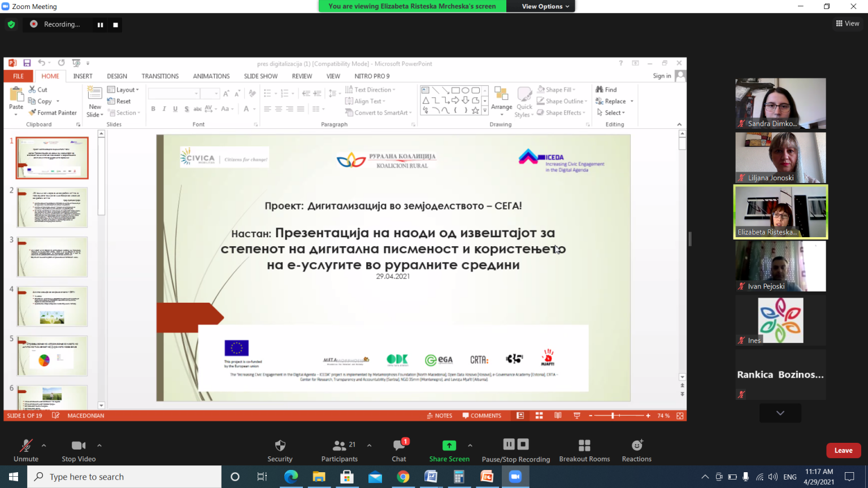
Task: Pause the Zoom recording indicator
Action: point(100,25)
